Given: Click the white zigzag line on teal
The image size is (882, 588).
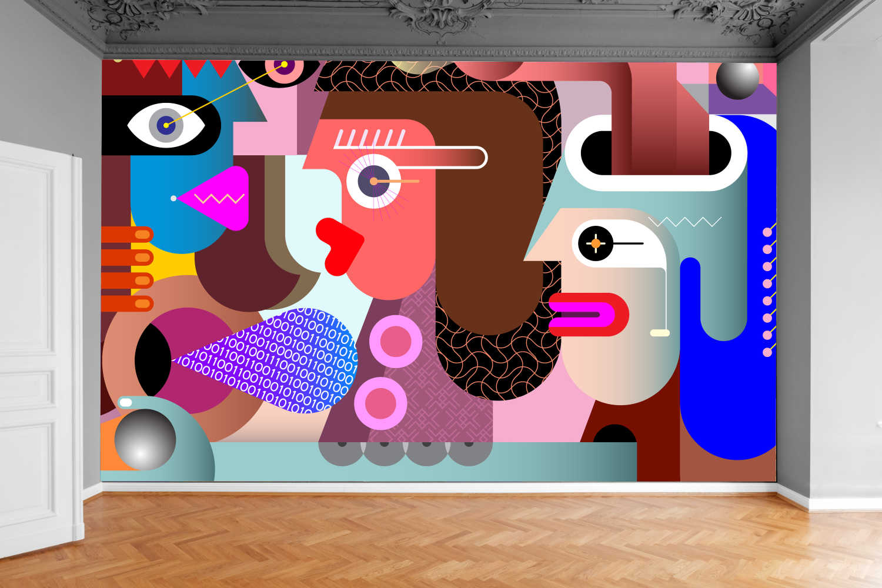Looking at the screenshot, I should [x=684, y=222].
